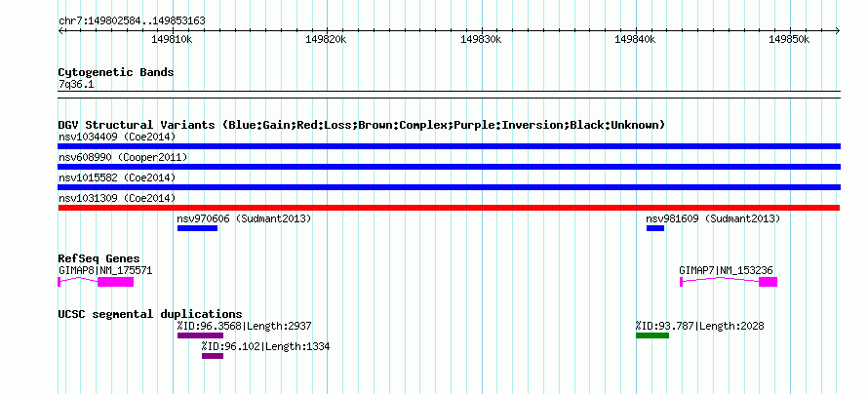Screen dimensions: 868x394
Task: Select the red loss bar for nsv1031309
Action: [449, 208]
